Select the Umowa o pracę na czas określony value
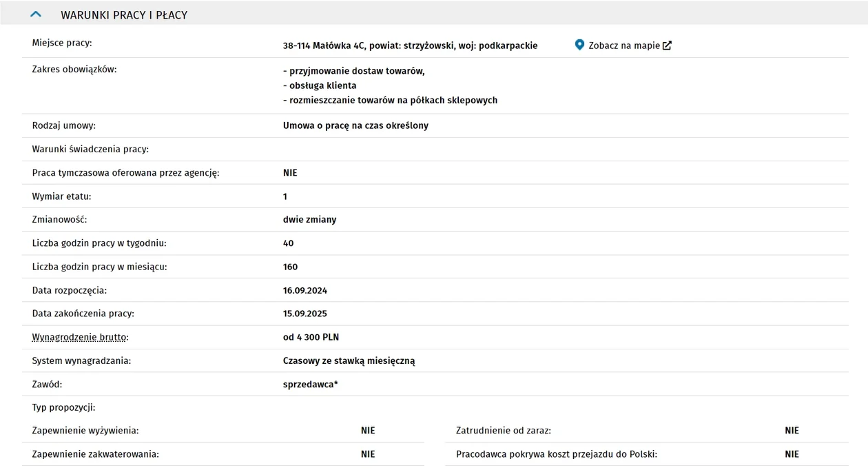868x470 pixels. click(x=355, y=125)
